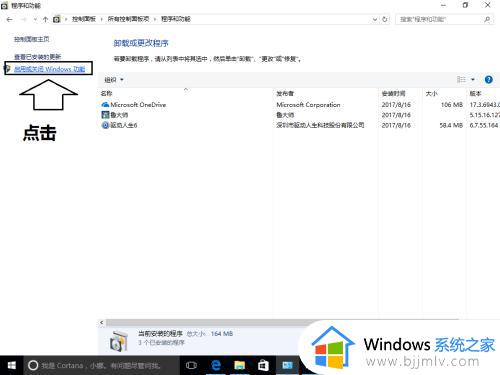The width and height of the screenshot is (500, 375).
Task: Click the 所有控制面板项 breadcrumb
Action: 128,19
